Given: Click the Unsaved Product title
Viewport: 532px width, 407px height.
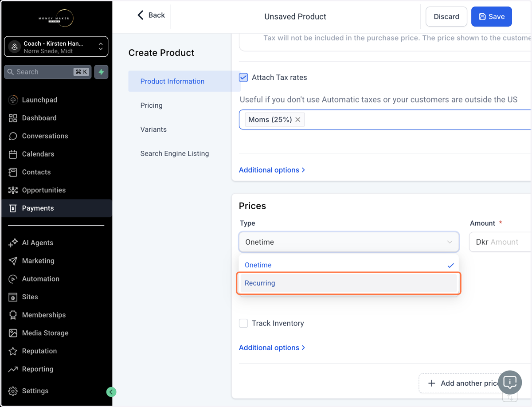Looking at the screenshot, I should (x=295, y=16).
